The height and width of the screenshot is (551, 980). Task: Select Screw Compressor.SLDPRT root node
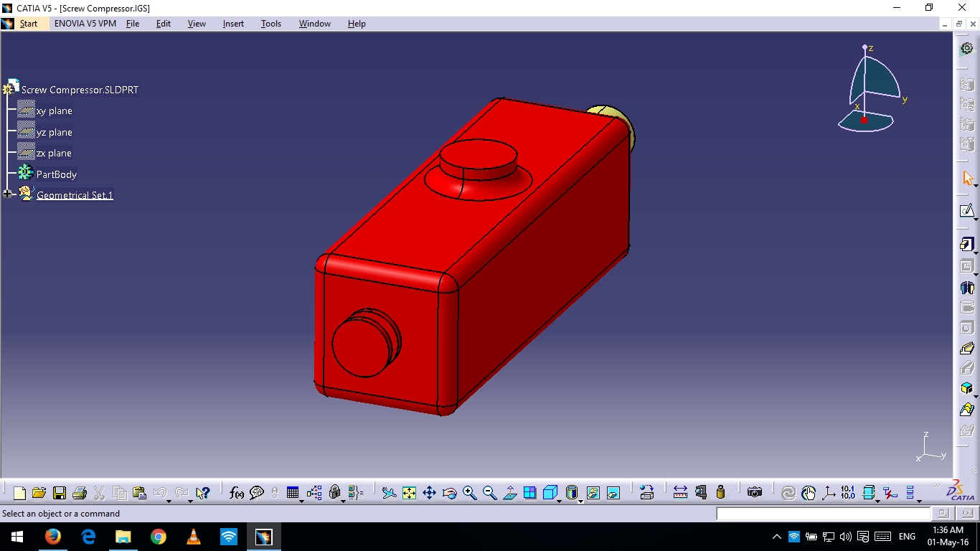pyautogui.click(x=80, y=90)
